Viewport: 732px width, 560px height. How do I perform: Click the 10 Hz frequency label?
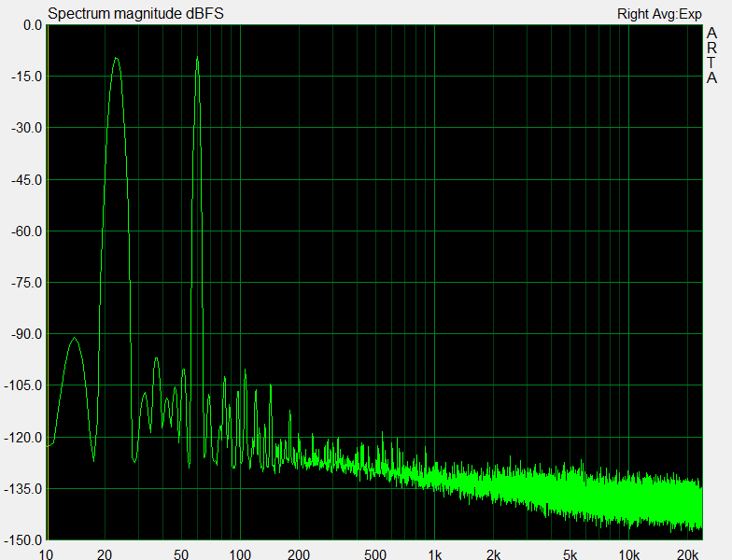pyautogui.click(x=46, y=554)
